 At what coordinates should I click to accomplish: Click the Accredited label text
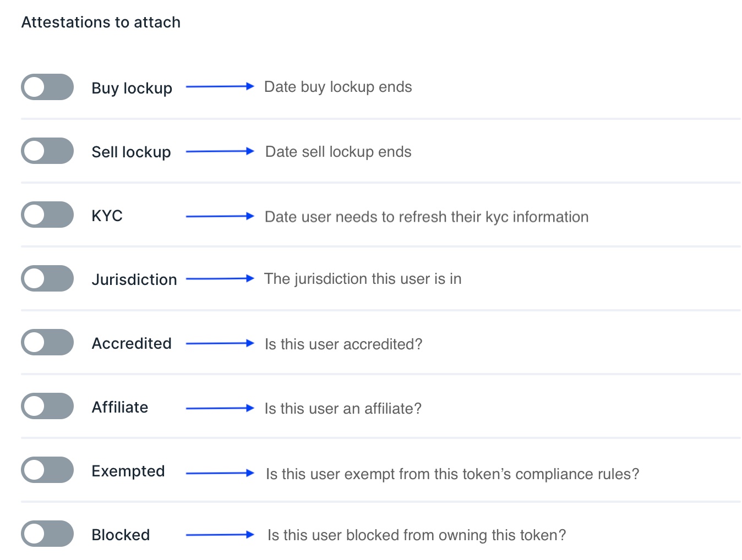(x=132, y=343)
